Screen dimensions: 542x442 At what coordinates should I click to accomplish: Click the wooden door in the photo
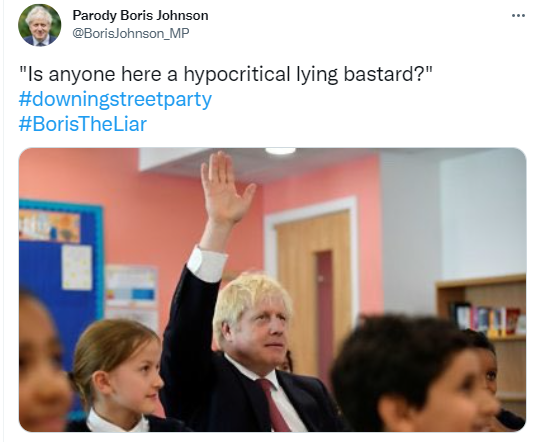click(314, 287)
